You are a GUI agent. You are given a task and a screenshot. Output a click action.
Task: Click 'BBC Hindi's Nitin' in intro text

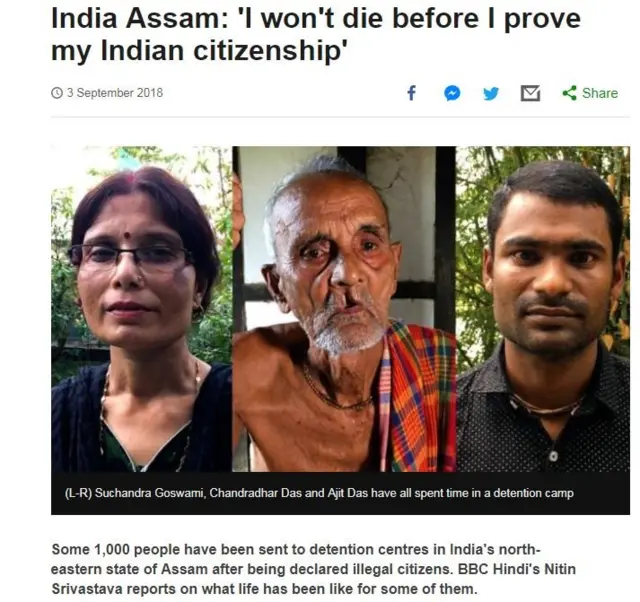517,569
